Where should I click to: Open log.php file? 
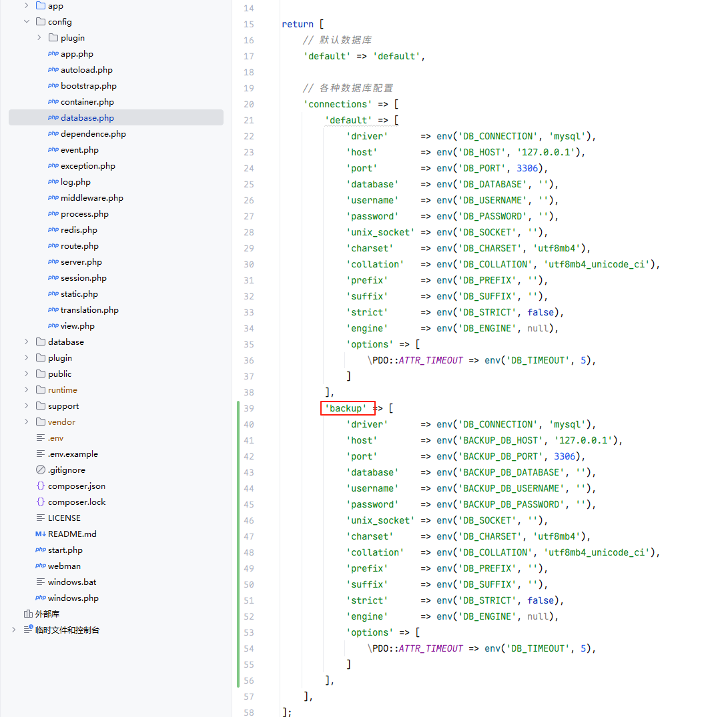click(75, 182)
